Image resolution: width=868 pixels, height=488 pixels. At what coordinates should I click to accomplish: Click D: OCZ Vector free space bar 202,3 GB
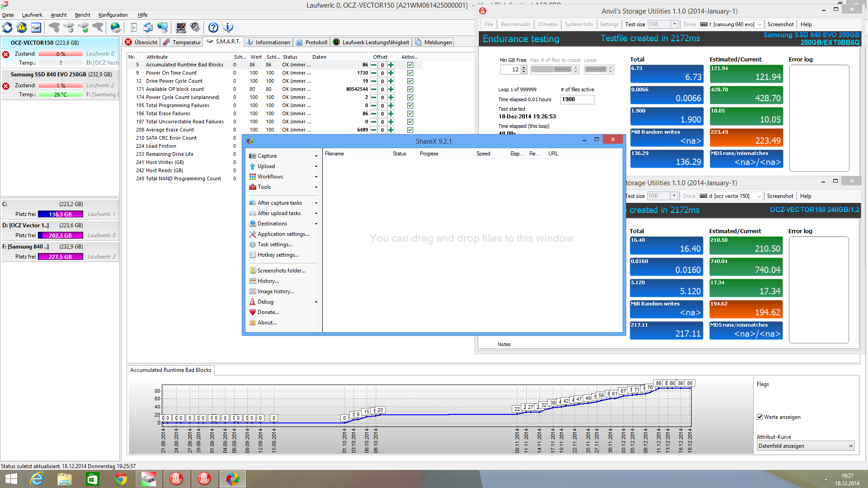click(61, 235)
